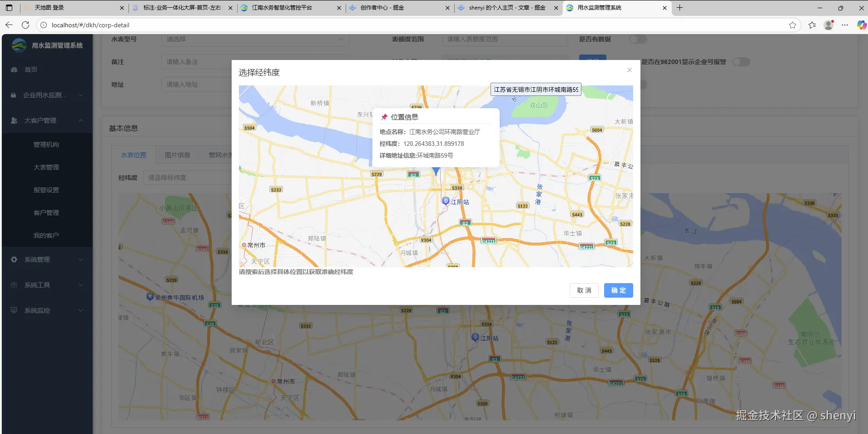Screen dimensions: 868x434
Task: Collapse the 大客户管理 sidebar menu
Action: point(47,120)
